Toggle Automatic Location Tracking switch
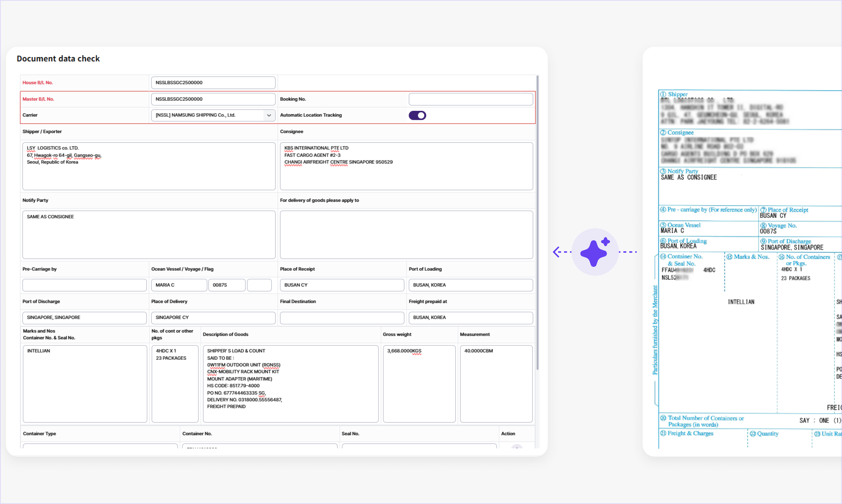The image size is (842, 504). pyautogui.click(x=417, y=115)
